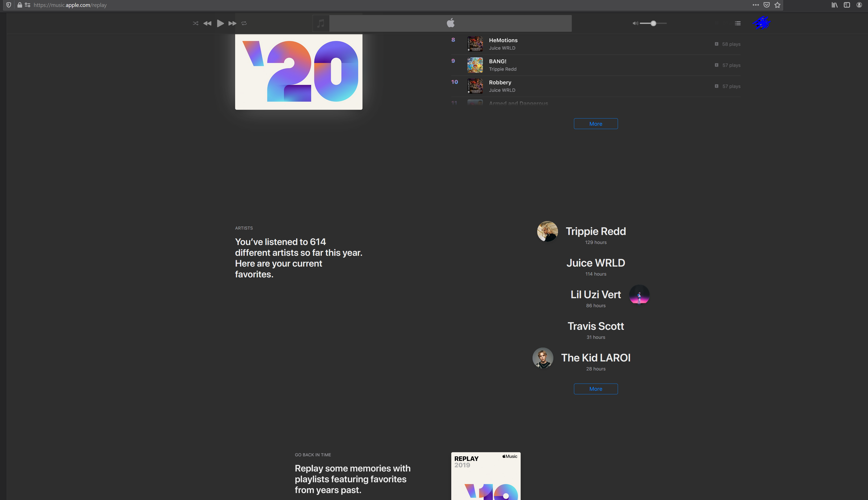The height and width of the screenshot is (500, 868).
Task: Bookmark this page with star icon
Action: [x=777, y=5]
